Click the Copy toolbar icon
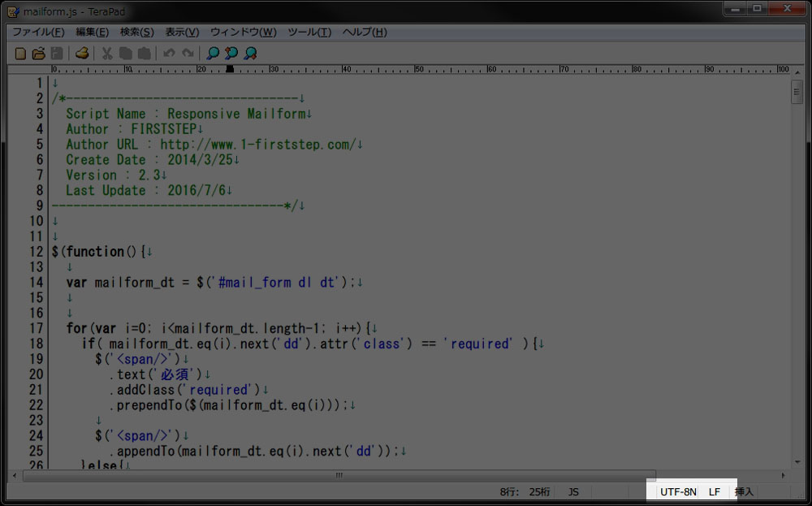Viewport: 812px width, 506px height. (126, 54)
